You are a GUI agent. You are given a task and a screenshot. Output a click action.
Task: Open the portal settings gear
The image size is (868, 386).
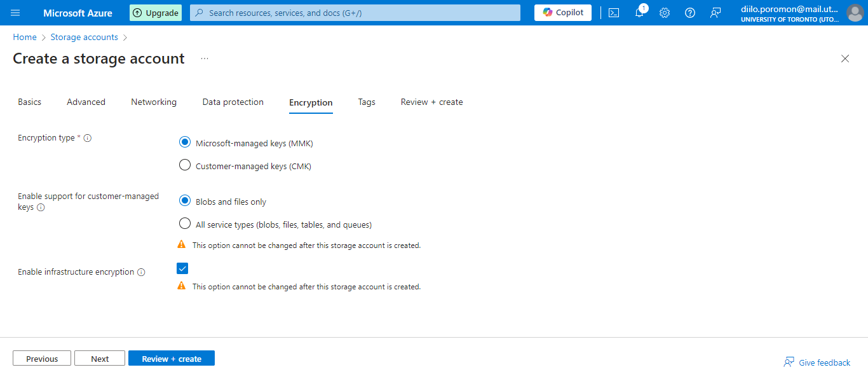point(664,13)
